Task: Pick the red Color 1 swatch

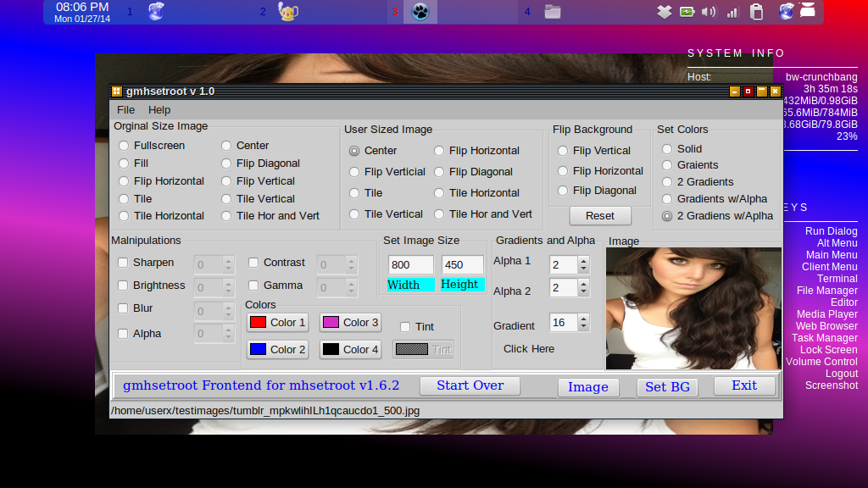Action: pos(277,322)
